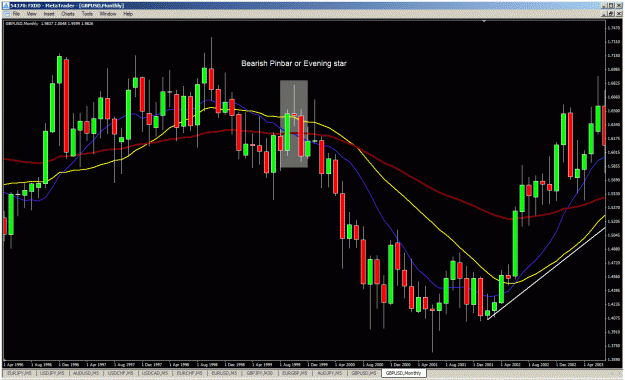Select the active GBPUSD,Monthly chart tab
The image size is (625, 380).
point(403,373)
